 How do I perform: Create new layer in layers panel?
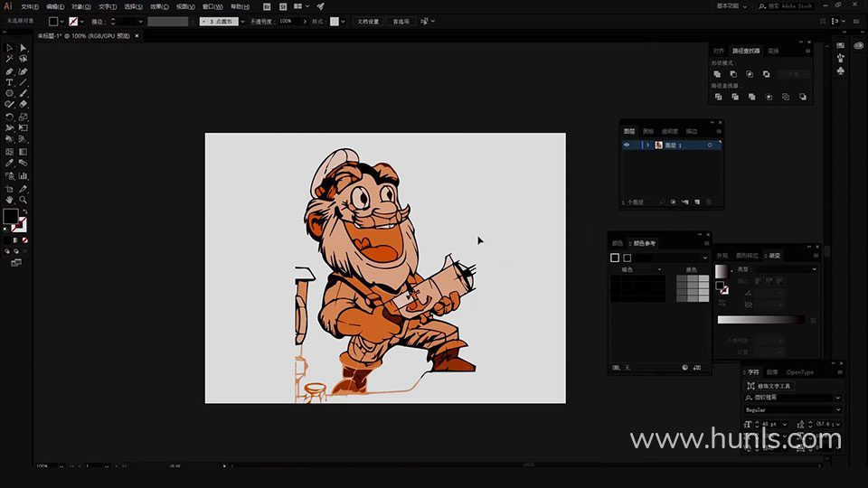(x=697, y=202)
